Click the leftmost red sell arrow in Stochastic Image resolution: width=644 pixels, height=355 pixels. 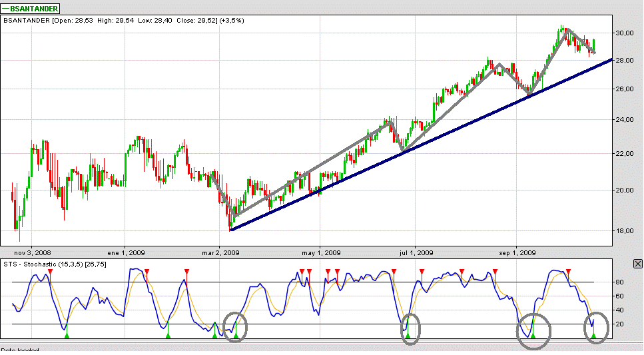click(50, 271)
